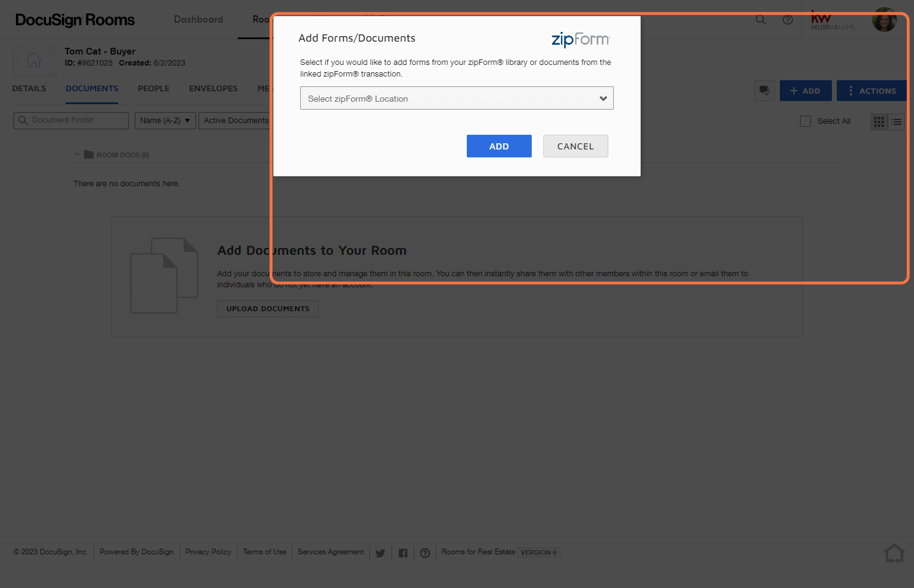Open the Services Agreement link
Screen dimensions: 914x588
pos(331,552)
